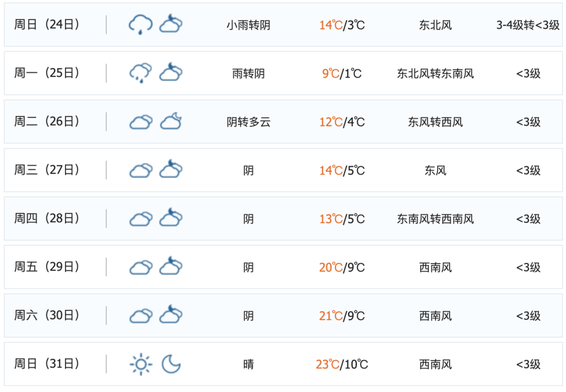Viewport: 566px width, 392px height.
Task: Click the daytime overcast icon for 周六 30日
Action: click(x=140, y=315)
